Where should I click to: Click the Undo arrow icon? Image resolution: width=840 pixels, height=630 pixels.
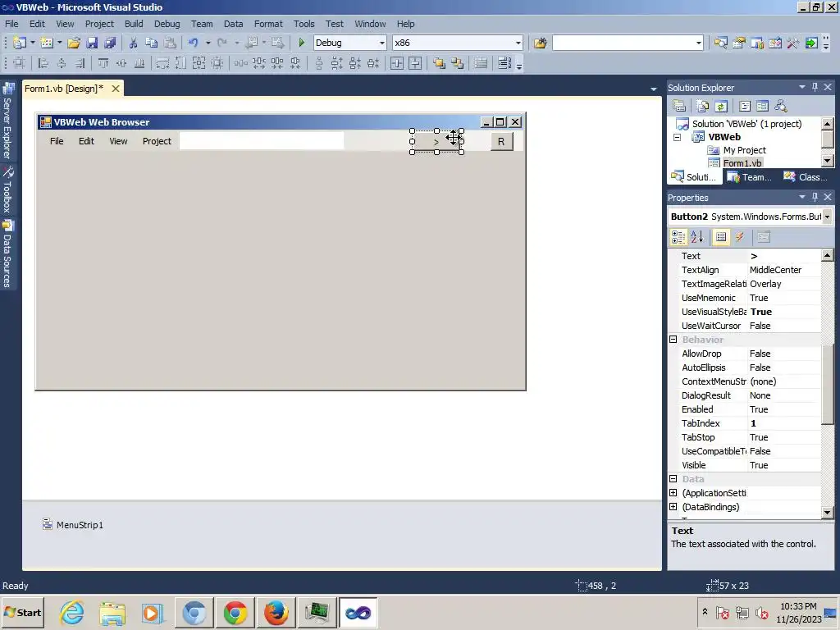194,43
